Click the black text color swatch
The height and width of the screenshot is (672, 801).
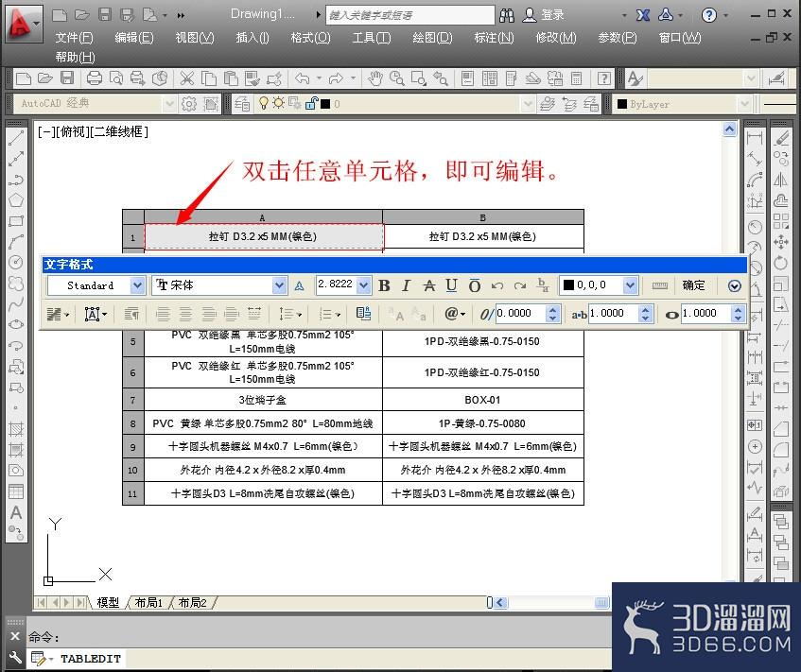pyautogui.click(x=568, y=284)
